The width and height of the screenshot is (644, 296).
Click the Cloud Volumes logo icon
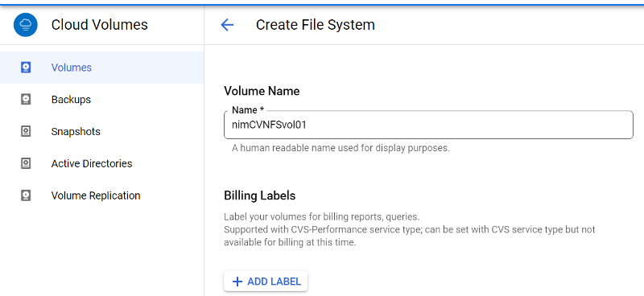click(26, 25)
